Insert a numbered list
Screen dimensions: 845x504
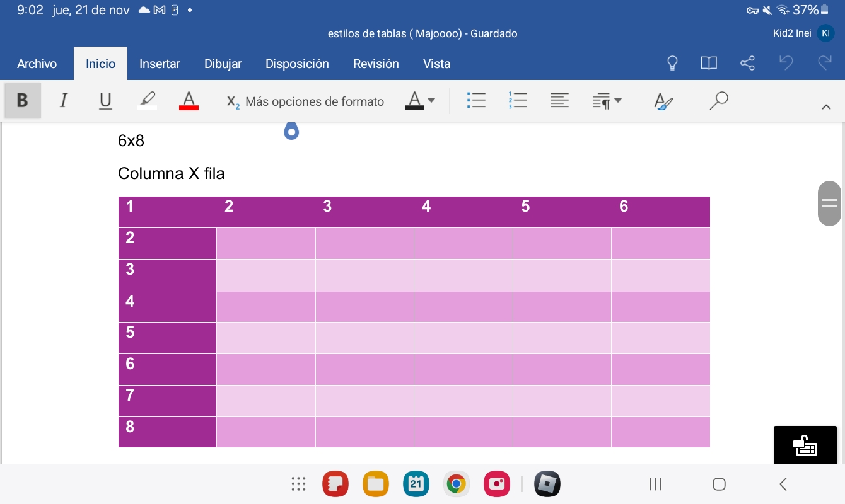[518, 101]
